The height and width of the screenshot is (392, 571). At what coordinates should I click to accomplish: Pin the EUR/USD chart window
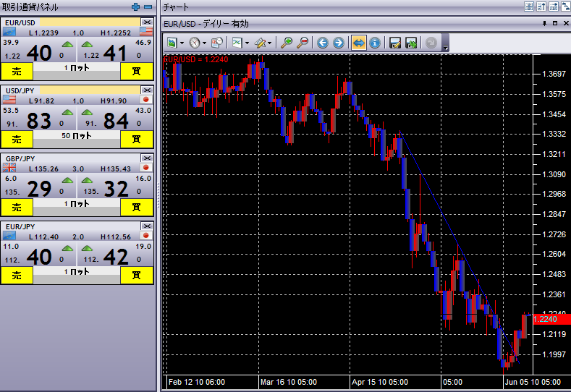coord(544,23)
